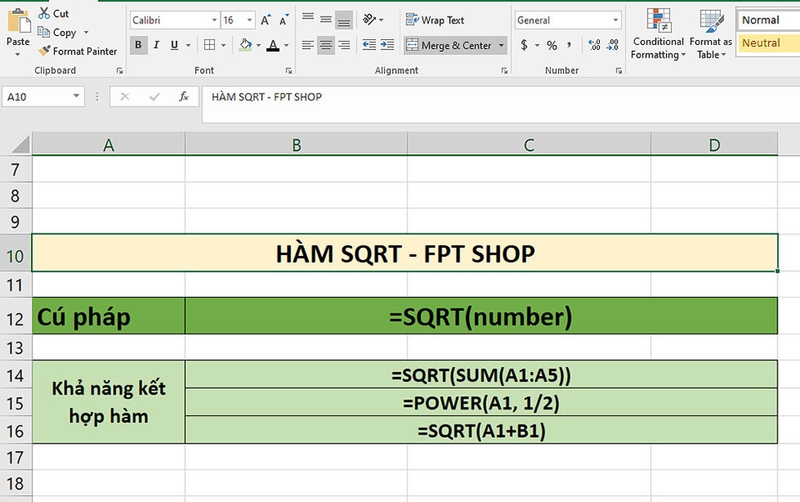The image size is (800, 502).
Task: Decrease Decimal places icon
Action: (x=613, y=45)
